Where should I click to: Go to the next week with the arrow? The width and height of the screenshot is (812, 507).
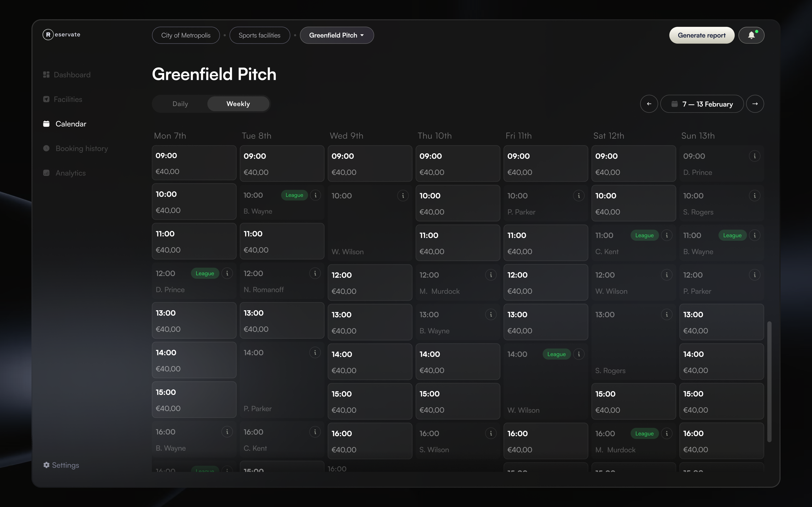755,104
